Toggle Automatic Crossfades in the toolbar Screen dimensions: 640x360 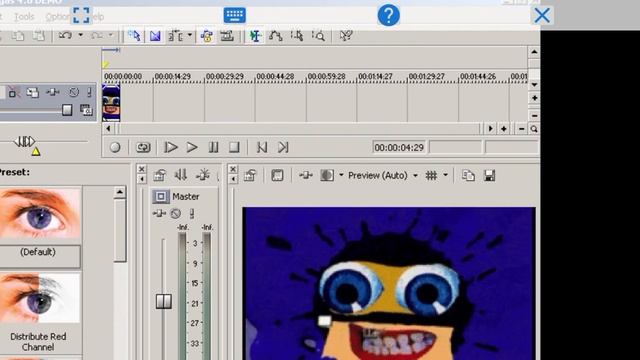(155, 36)
